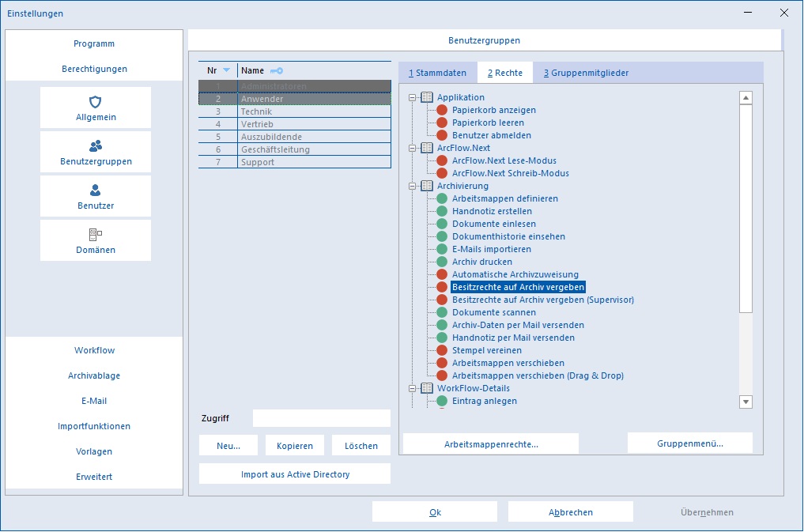Open the Arbeitsmappenrechte dialog button

coord(491,444)
